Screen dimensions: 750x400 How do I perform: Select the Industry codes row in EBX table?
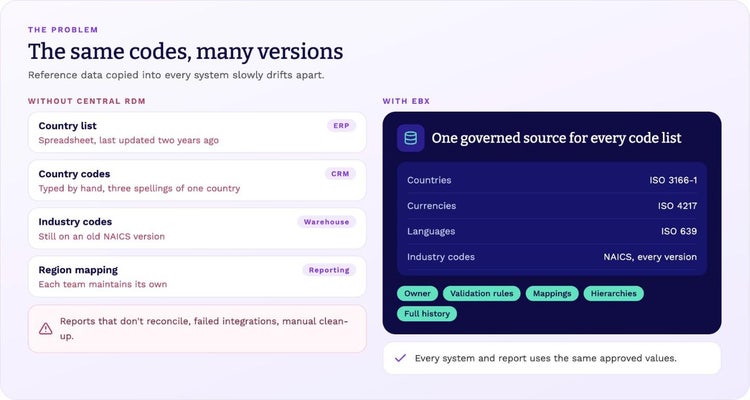point(552,257)
